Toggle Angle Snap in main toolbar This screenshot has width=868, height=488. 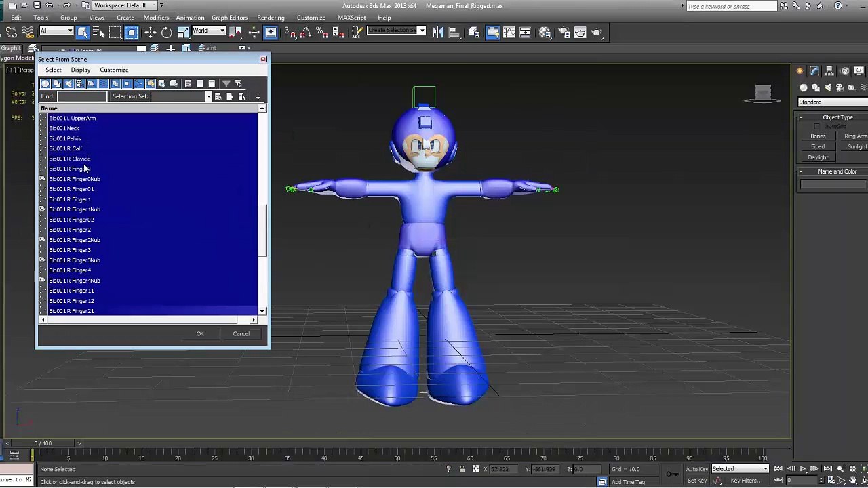(x=306, y=32)
